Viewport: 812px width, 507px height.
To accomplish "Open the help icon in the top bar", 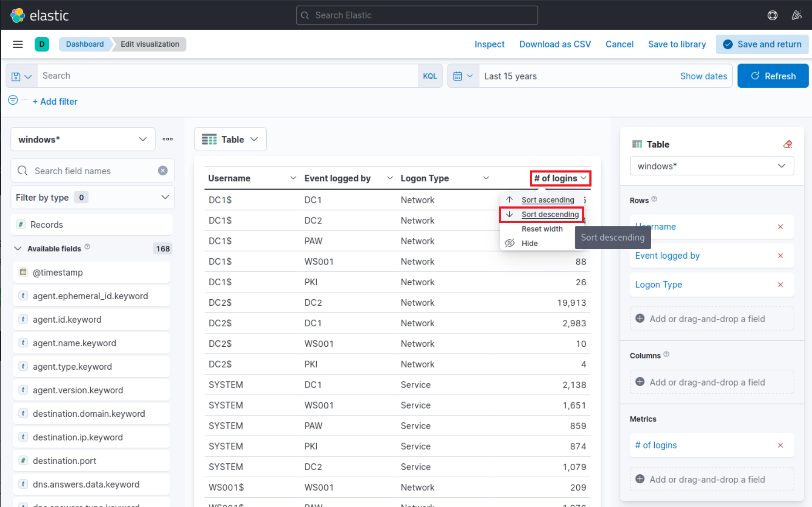I will coord(773,15).
